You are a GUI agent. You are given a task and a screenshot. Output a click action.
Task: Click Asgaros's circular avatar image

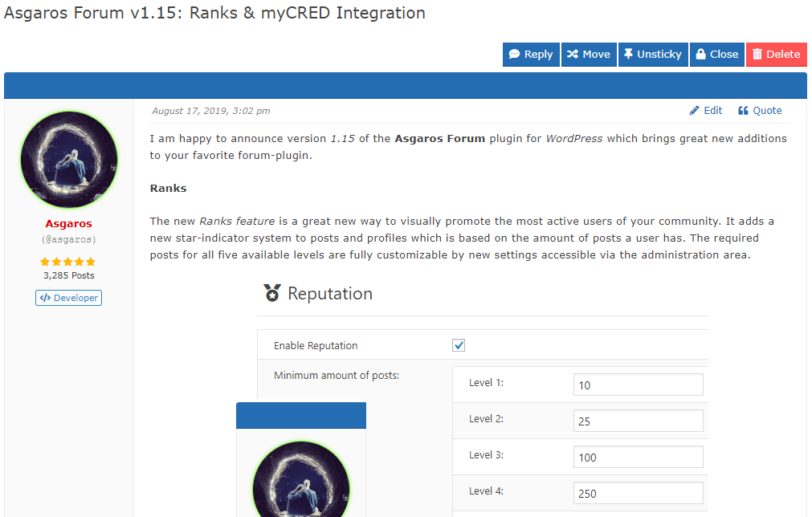click(x=68, y=159)
